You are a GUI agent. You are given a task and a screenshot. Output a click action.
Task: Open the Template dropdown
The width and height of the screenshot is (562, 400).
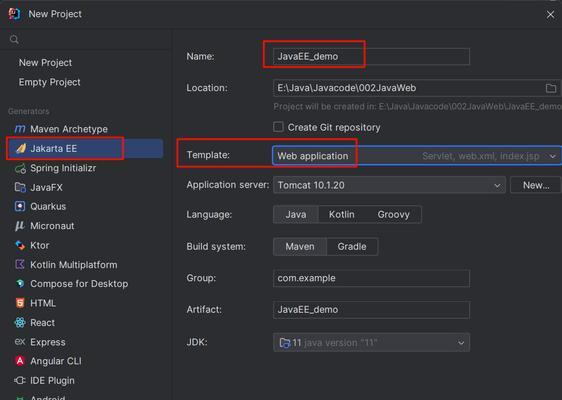417,156
